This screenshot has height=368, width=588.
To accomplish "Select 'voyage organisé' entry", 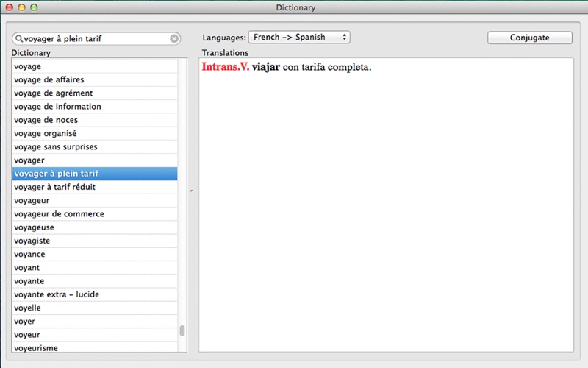I will 95,134.
